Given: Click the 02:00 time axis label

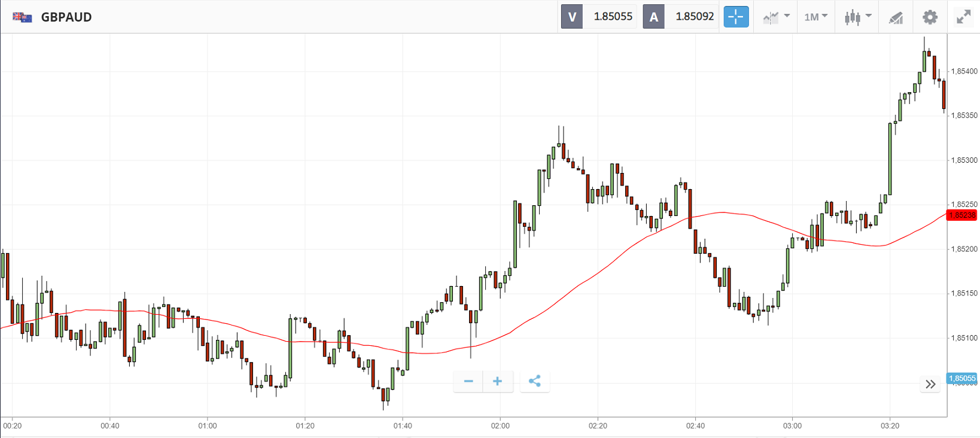Looking at the screenshot, I should pyautogui.click(x=500, y=425).
